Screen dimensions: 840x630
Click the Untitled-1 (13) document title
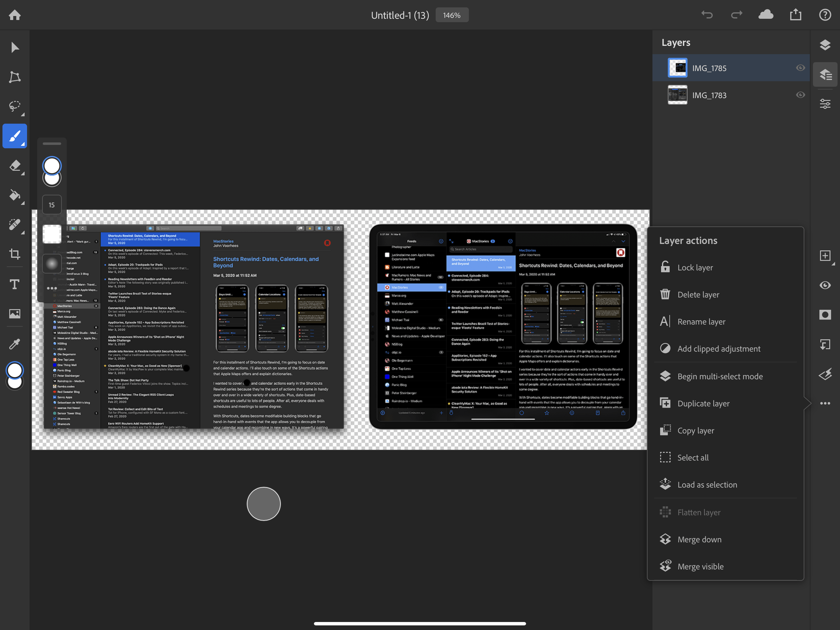[x=399, y=15]
